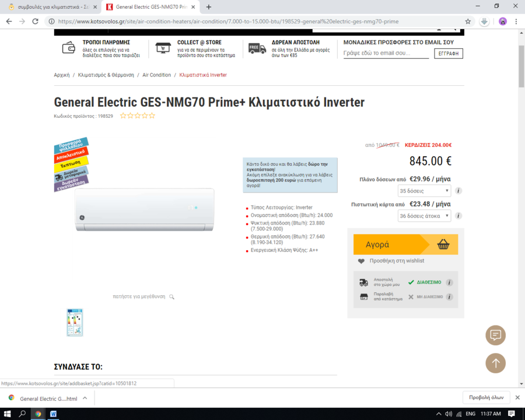Open the 36 δόσεις άτοκα dropdown
This screenshot has width=525, height=420.
click(424, 216)
